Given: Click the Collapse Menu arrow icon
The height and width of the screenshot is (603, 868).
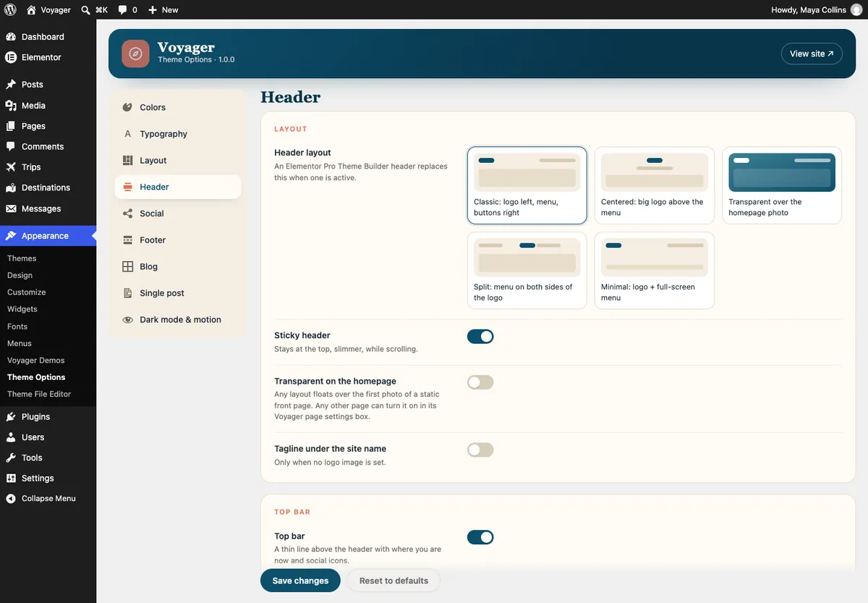Looking at the screenshot, I should coord(11,499).
